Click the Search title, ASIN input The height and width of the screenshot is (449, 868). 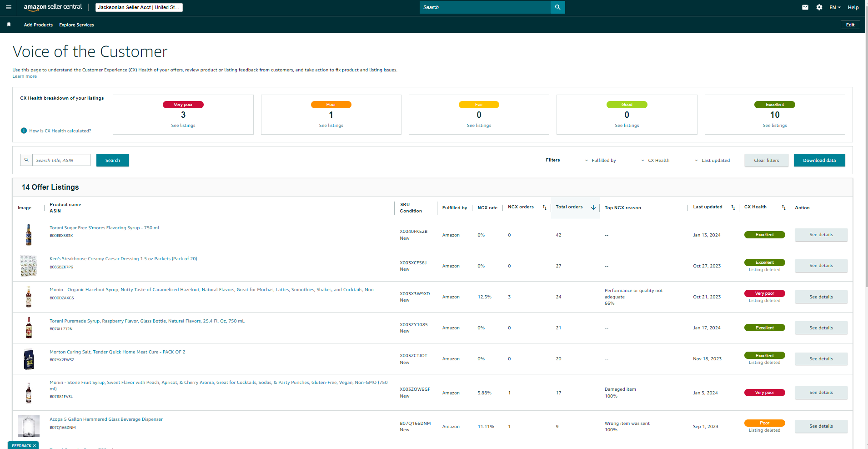(61, 160)
